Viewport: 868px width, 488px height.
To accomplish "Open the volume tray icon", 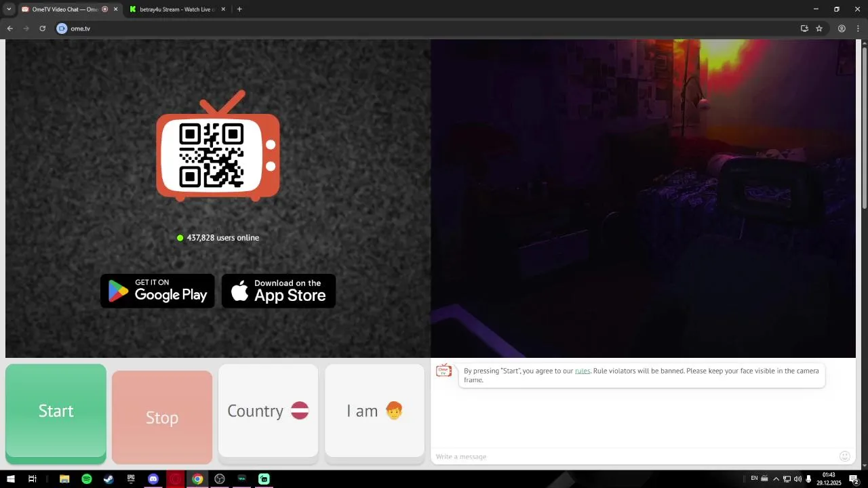I will (x=797, y=479).
